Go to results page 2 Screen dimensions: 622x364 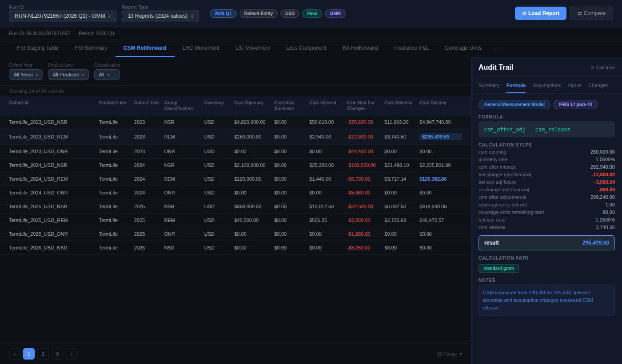(43, 354)
